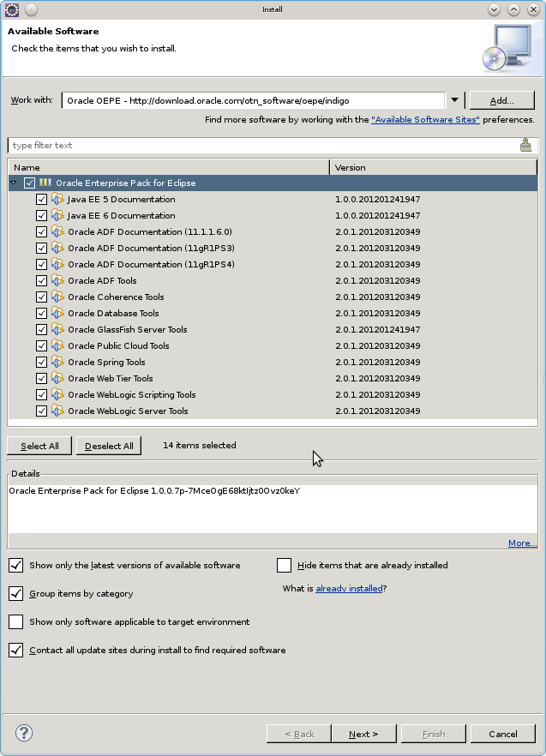This screenshot has width=546, height=756.
Task: Click the Oracle ADF Documentation (11gR1PS4) feature icon
Action: (x=57, y=264)
